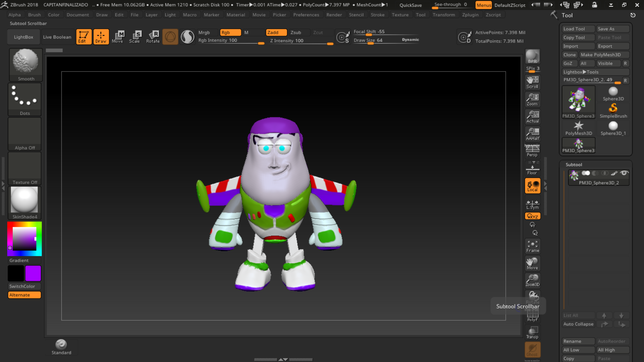The image size is (644, 362).
Task: Toggle XYZ rotation mode
Action: (x=532, y=216)
